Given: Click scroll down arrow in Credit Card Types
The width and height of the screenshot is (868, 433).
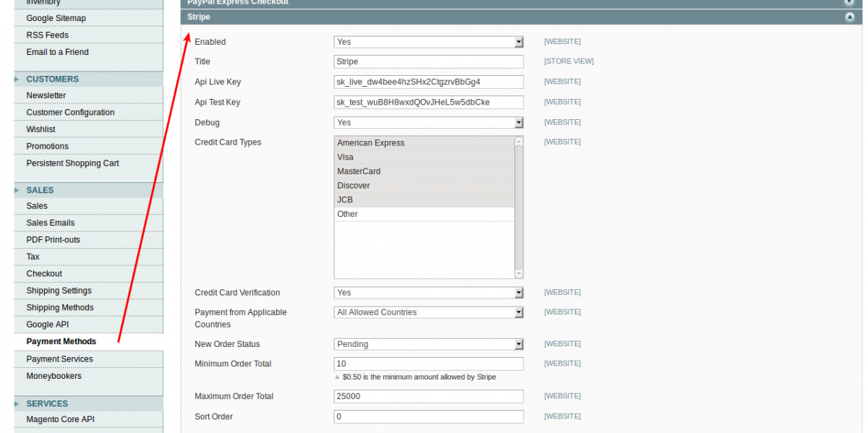Looking at the screenshot, I should click(519, 273).
